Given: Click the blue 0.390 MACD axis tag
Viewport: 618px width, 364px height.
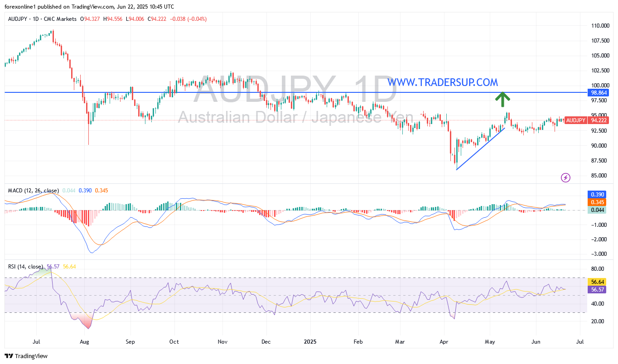Looking at the screenshot, I should (x=597, y=194).
